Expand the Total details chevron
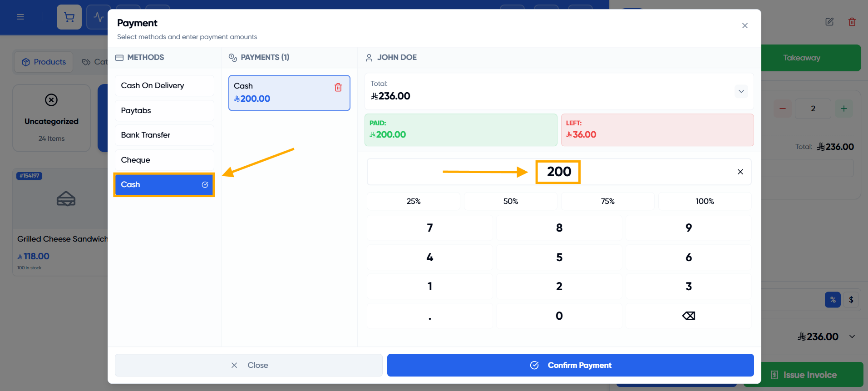 click(741, 91)
